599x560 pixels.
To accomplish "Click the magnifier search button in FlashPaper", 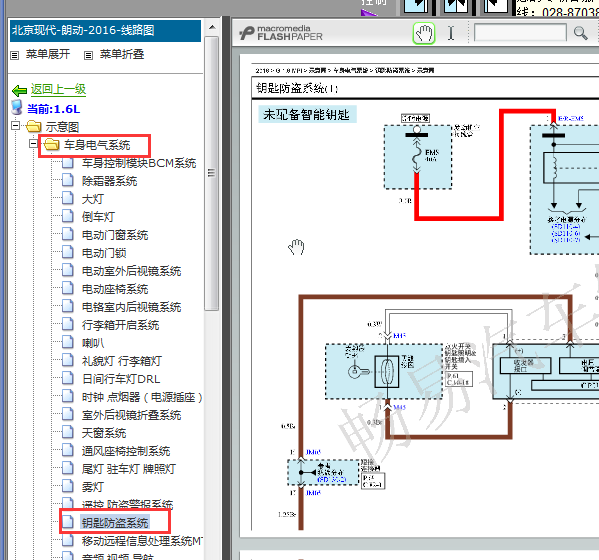I will 580,33.
